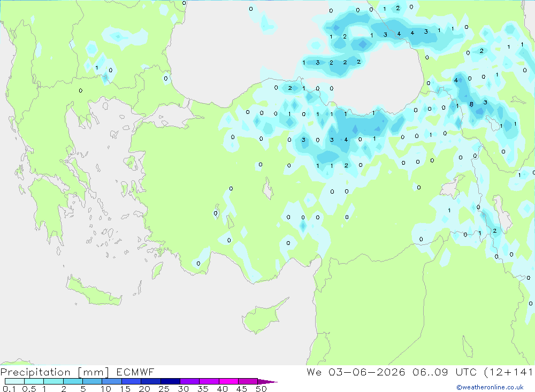The height and width of the screenshot is (392, 535).
Task: Pick the 45–50 mm legend color swatch
Action: pos(248,381)
